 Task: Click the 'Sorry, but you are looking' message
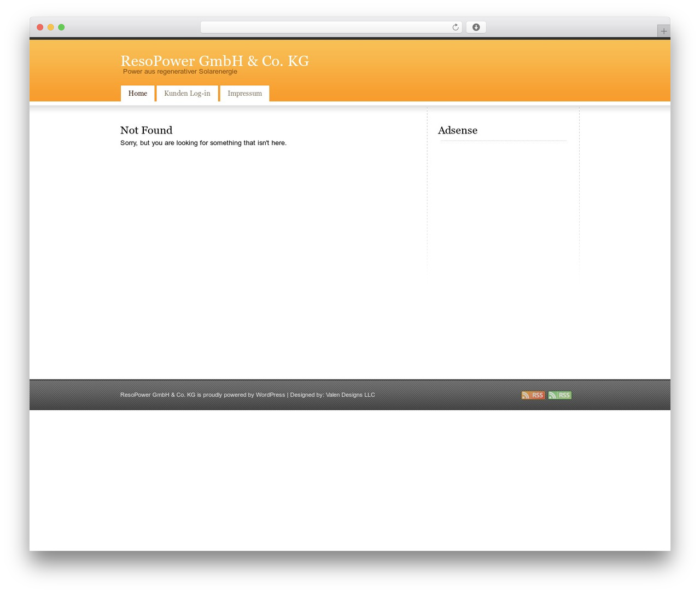(x=203, y=143)
